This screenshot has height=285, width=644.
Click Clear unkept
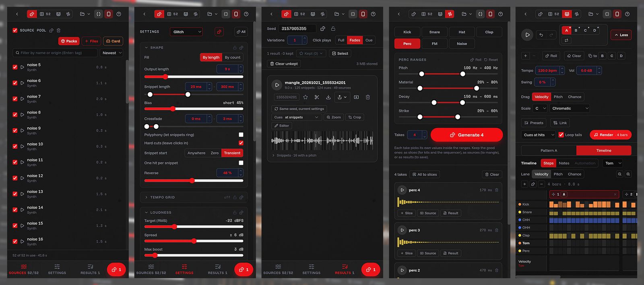click(284, 64)
